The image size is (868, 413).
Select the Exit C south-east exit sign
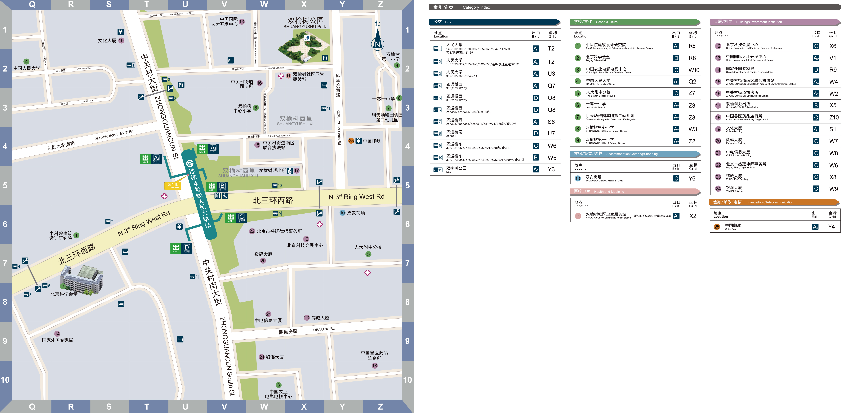point(236,218)
